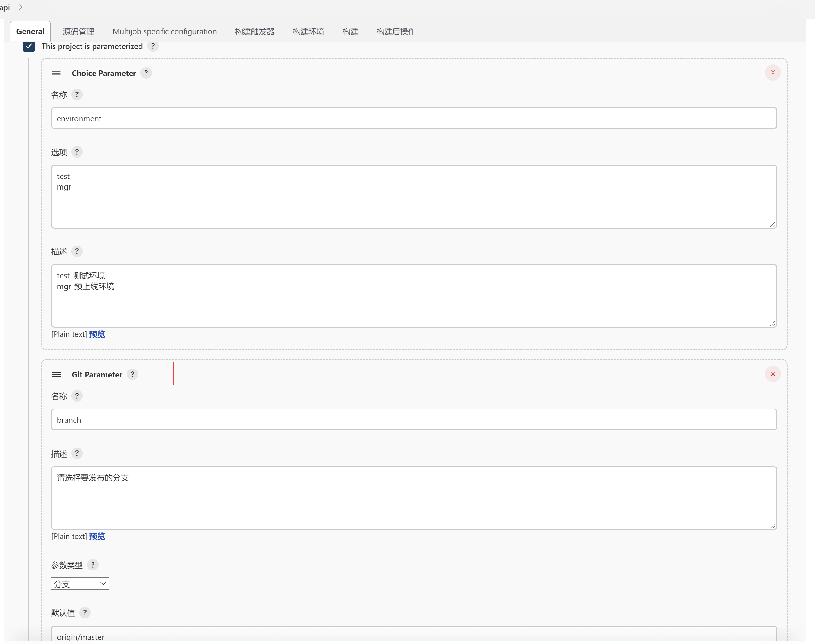Viewport: 815px width, 644px height.
Task: Remove the Git Parameter with red X
Action: pyautogui.click(x=773, y=374)
